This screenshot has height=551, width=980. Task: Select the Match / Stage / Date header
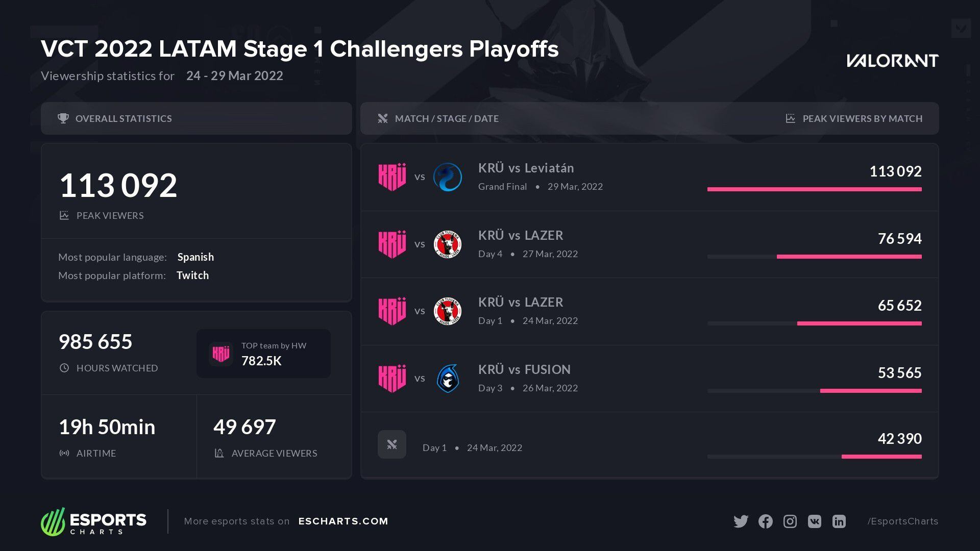coord(447,118)
